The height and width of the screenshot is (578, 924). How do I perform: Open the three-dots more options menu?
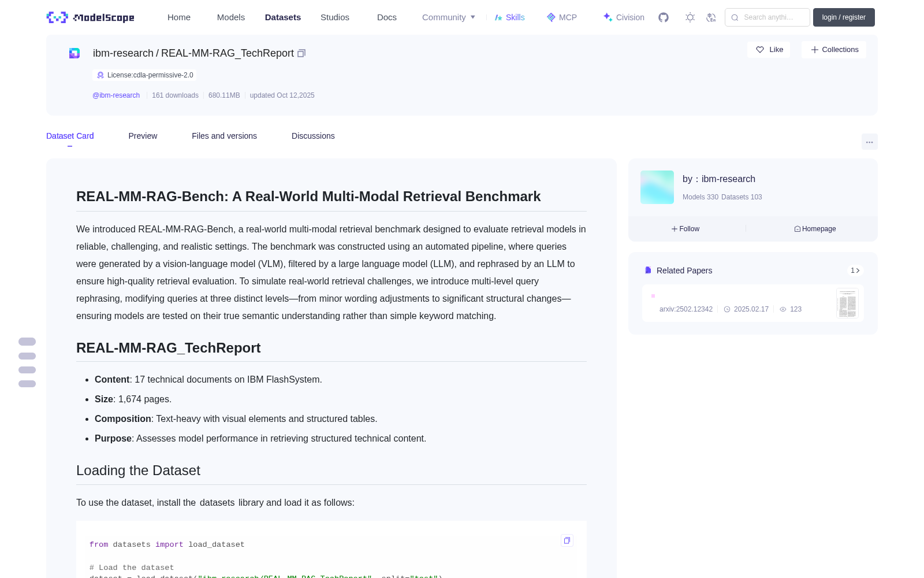869,142
